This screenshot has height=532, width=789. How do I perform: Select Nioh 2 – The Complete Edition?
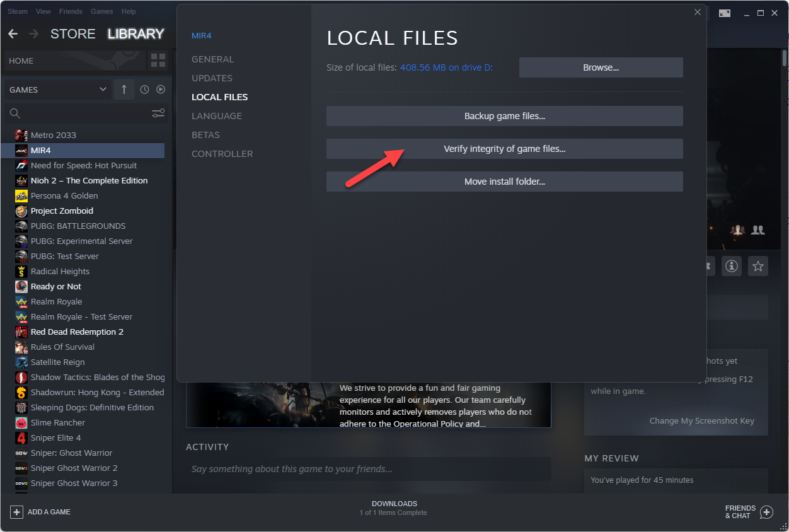click(89, 180)
